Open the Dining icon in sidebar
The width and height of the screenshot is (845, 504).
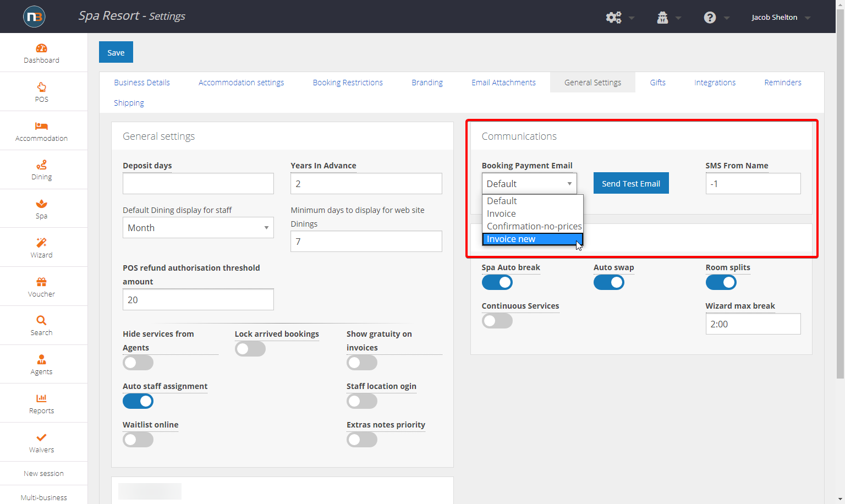pos(41,165)
